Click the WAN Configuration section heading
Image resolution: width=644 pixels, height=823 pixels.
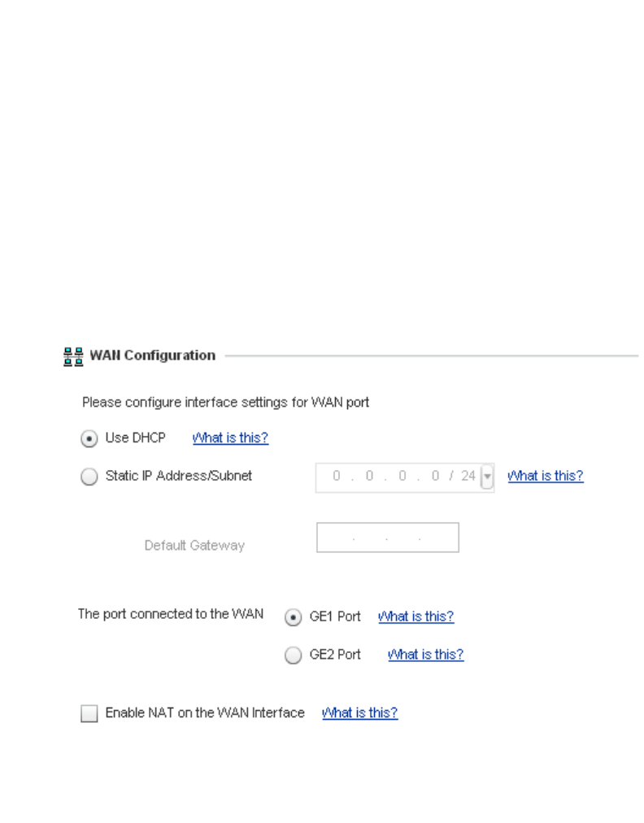click(152, 355)
